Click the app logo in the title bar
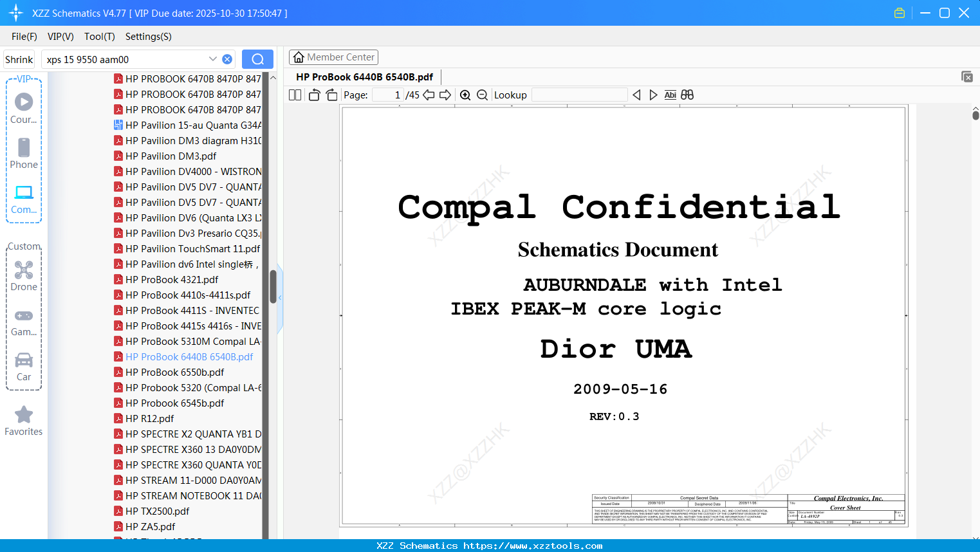Image resolution: width=980 pixels, height=552 pixels. click(16, 13)
